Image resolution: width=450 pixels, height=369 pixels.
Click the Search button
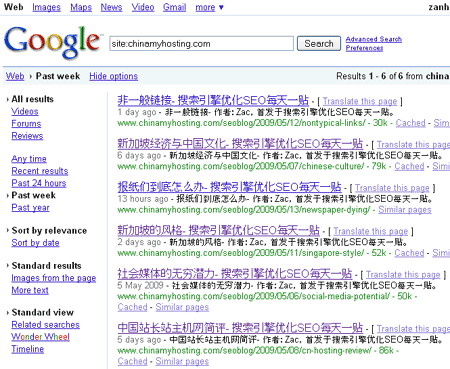click(319, 44)
